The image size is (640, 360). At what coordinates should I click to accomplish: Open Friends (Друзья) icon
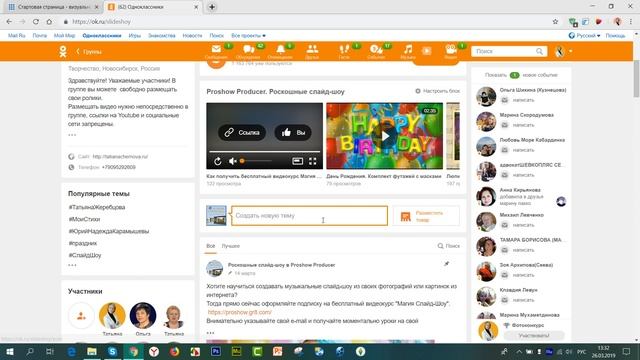[x=312, y=50]
